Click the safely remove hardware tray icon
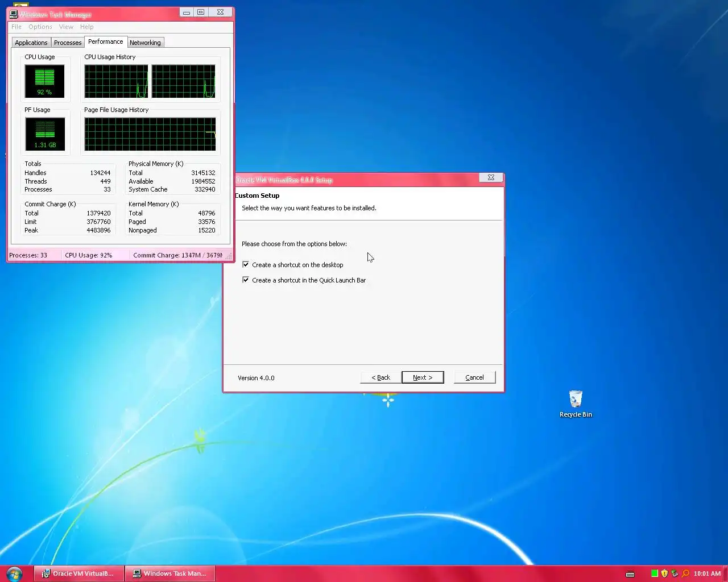The height and width of the screenshot is (582, 728). pyautogui.click(x=675, y=573)
